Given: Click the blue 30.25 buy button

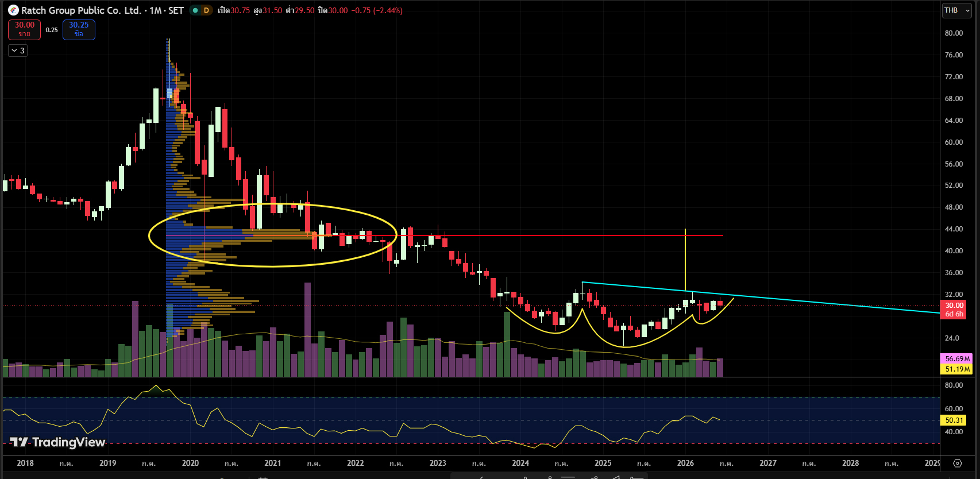Looking at the screenshot, I should click(79, 29).
